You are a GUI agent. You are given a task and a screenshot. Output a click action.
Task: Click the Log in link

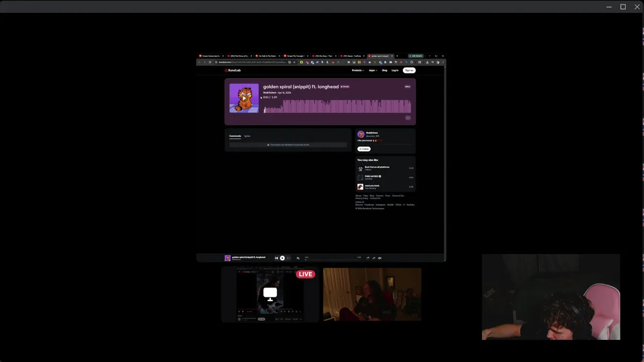(395, 70)
